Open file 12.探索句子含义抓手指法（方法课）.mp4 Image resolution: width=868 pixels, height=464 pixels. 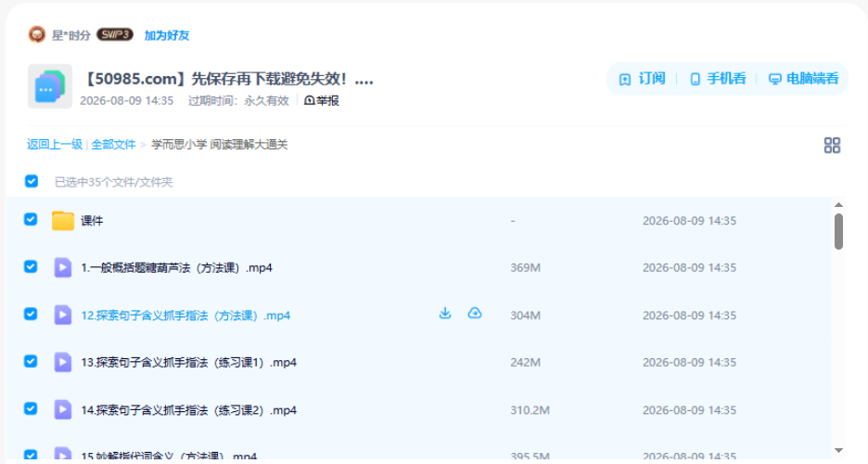coord(185,316)
